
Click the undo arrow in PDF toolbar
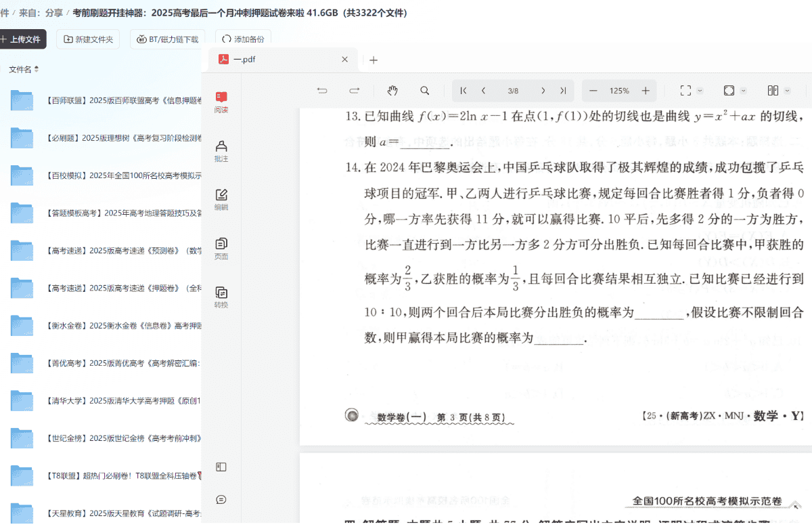tap(322, 91)
